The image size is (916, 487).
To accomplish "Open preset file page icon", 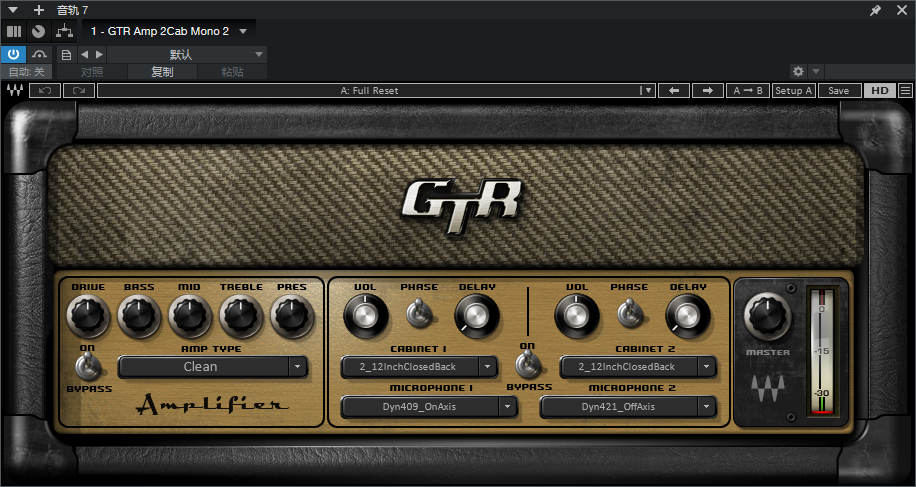I will click(x=67, y=54).
